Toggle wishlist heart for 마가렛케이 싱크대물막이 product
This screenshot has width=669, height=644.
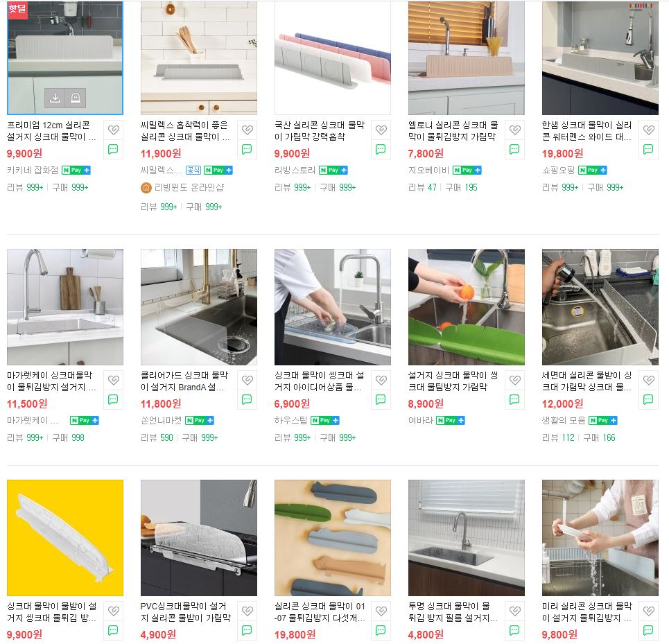113,380
